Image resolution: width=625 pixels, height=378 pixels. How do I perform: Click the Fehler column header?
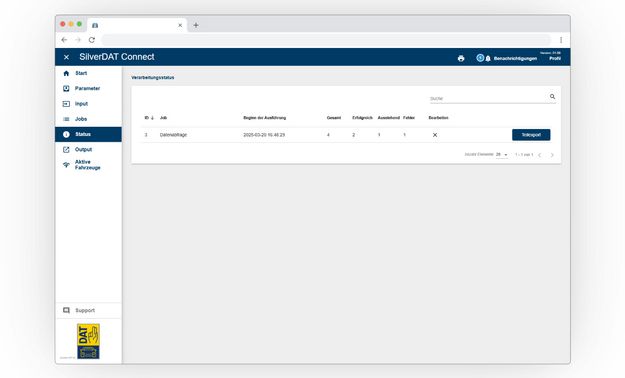coord(409,118)
